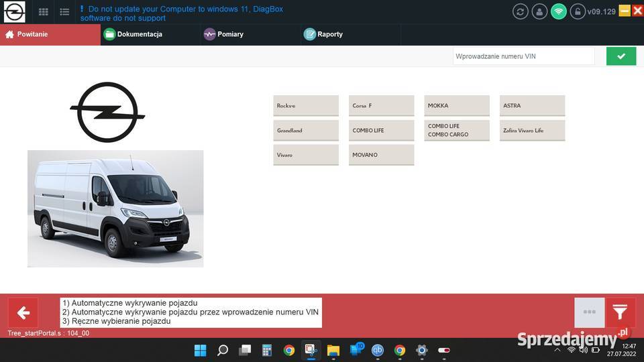Select the Vivaro vehicle model
644x362 pixels.
pos(306,155)
